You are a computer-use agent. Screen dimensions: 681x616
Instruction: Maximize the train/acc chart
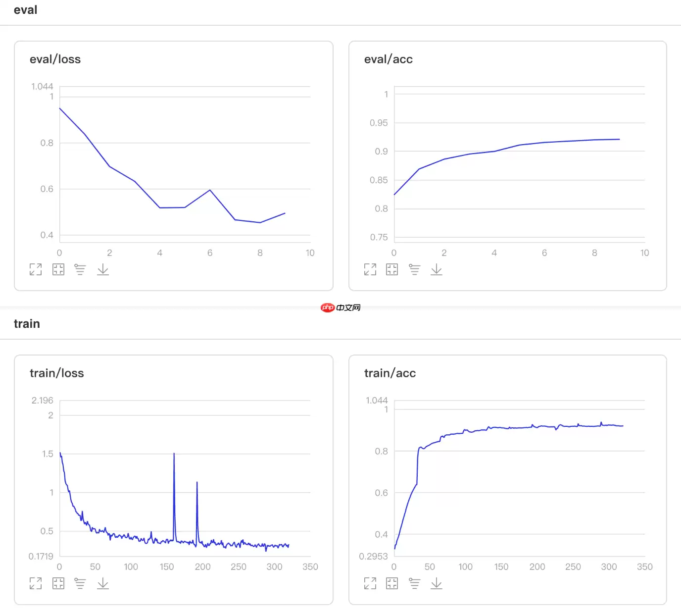[x=370, y=583]
